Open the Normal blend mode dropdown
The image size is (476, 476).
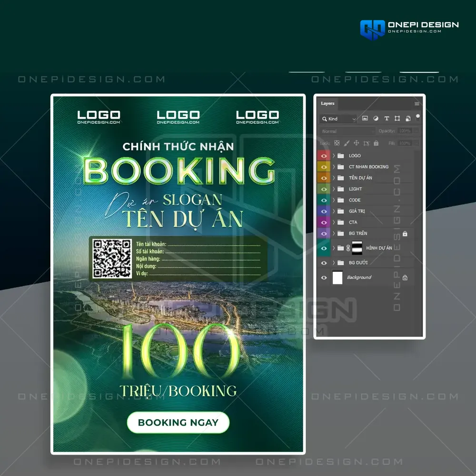[x=347, y=131]
